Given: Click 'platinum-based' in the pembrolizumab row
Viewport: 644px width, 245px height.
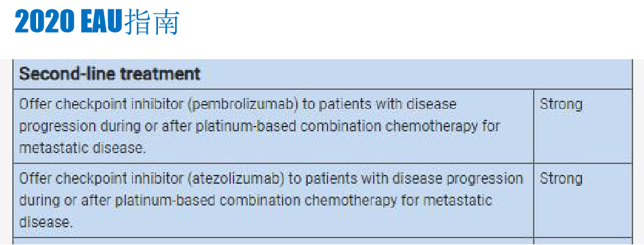Looking at the screenshot, I should (x=246, y=126).
